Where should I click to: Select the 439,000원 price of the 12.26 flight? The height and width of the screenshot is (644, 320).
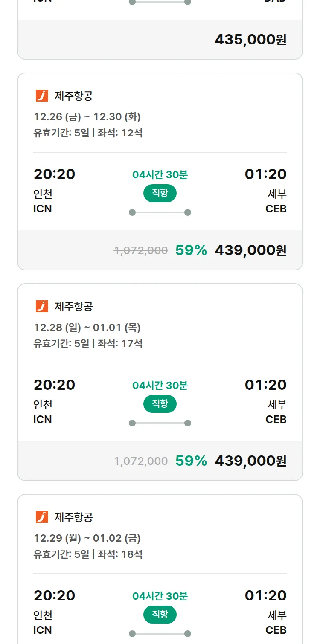(x=250, y=250)
